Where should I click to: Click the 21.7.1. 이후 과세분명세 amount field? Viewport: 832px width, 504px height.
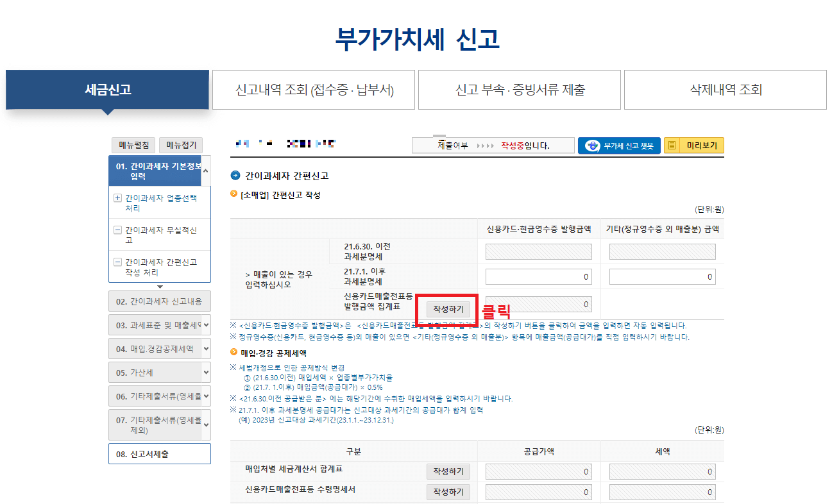[538, 276]
